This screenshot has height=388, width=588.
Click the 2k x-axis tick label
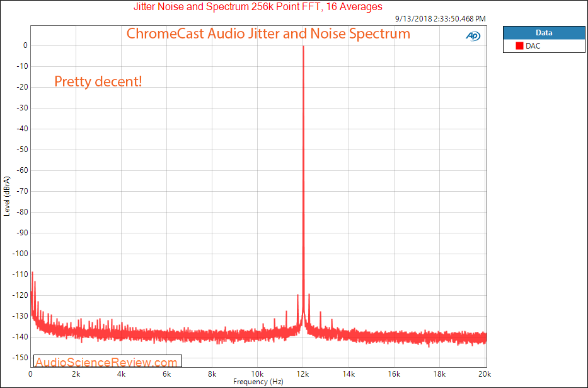coord(76,374)
